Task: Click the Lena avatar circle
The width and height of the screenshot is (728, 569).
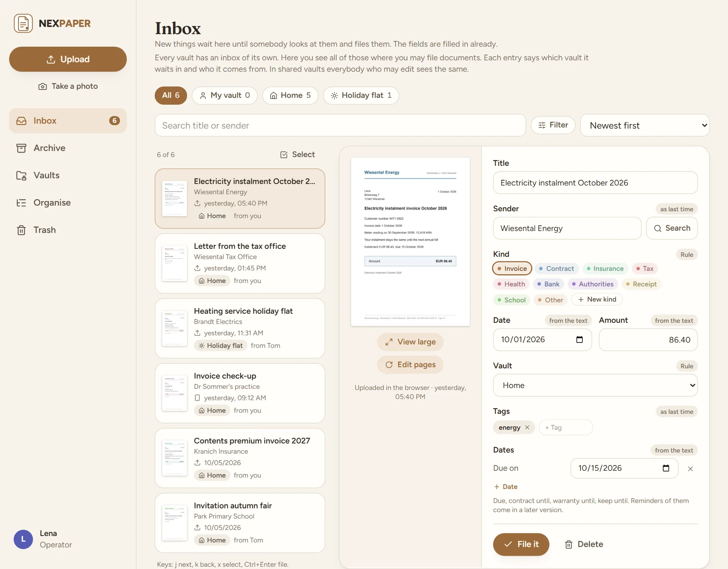Action: (23, 539)
